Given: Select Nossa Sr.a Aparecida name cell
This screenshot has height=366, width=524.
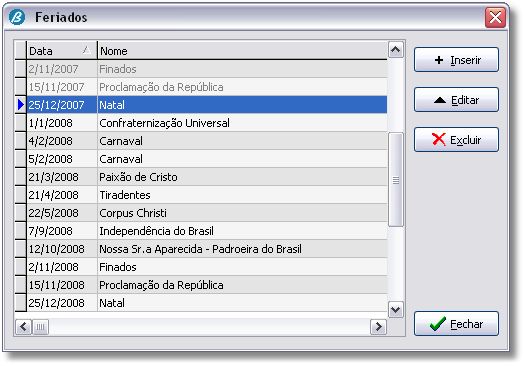Looking at the screenshot, I should pos(242,249).
